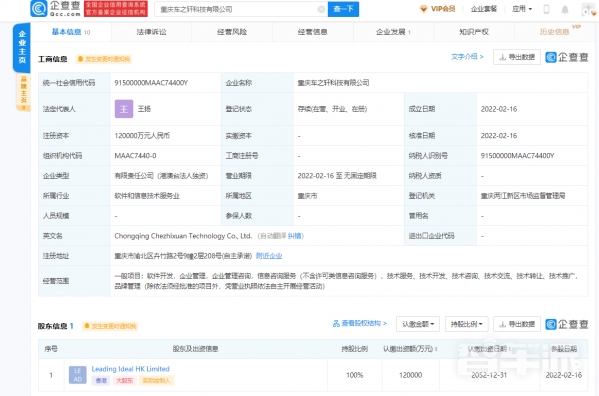Select the 成立日期 value 2022-02-16
Image resolution: width=599 pixels, height=396 pixels.
coord(499,109)
